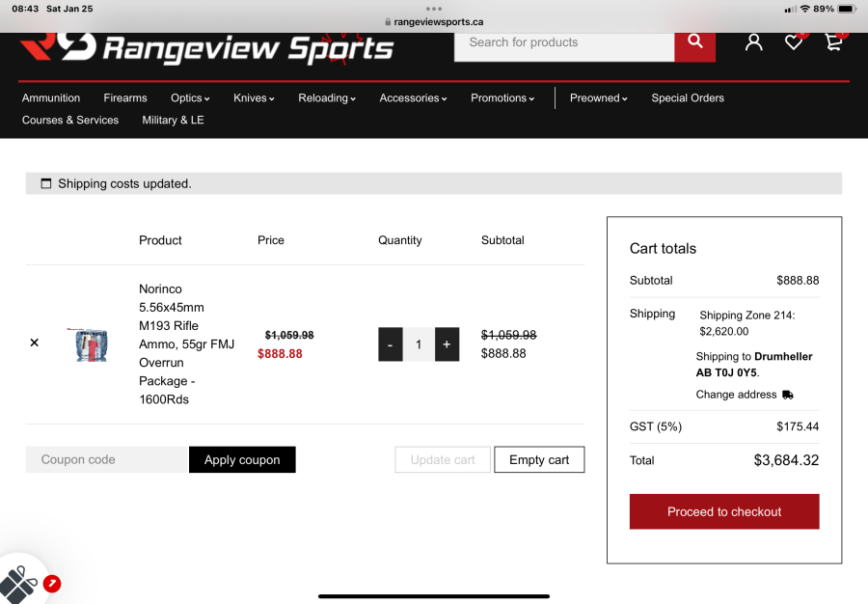868x604 pixels.
Task: Open the Ammunition menu item
Action: click(51, 98)
